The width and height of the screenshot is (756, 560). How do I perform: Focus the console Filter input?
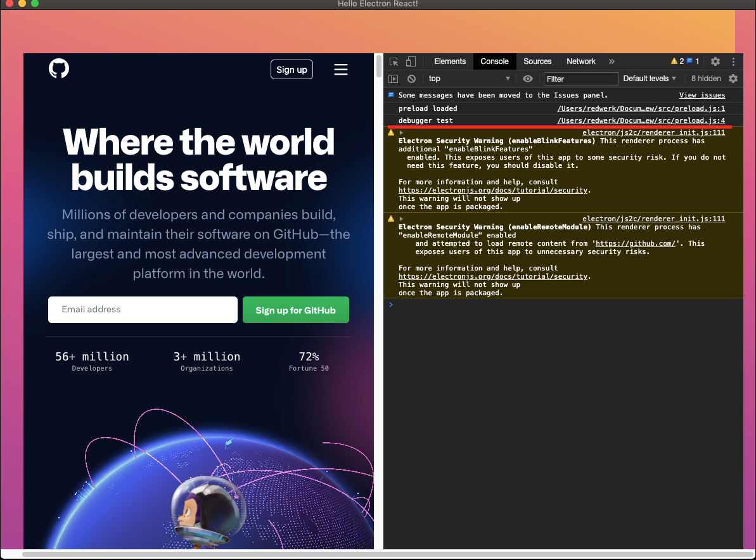[580, 79]
